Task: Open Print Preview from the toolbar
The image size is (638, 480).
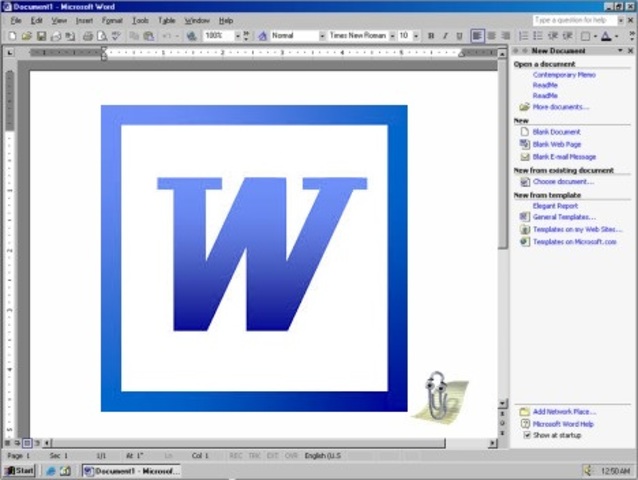Action: [102, 36]
